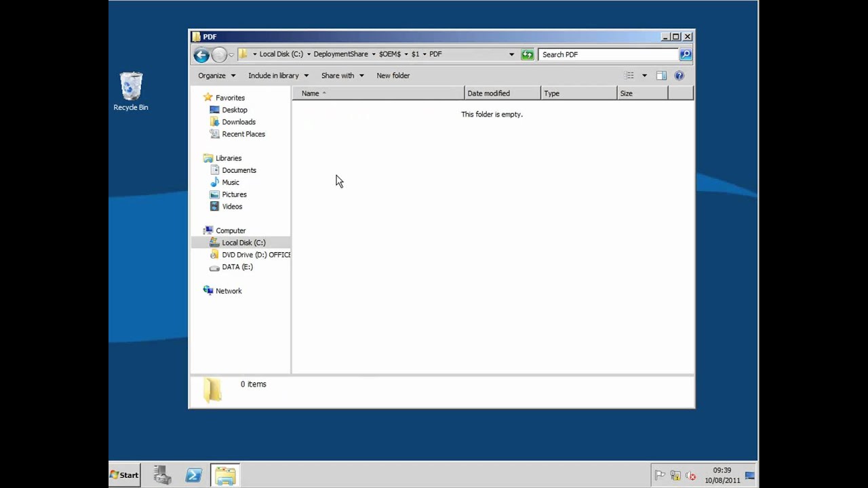
Task: Click Windows Explorer taskbar button
Action: coord(225,475)
